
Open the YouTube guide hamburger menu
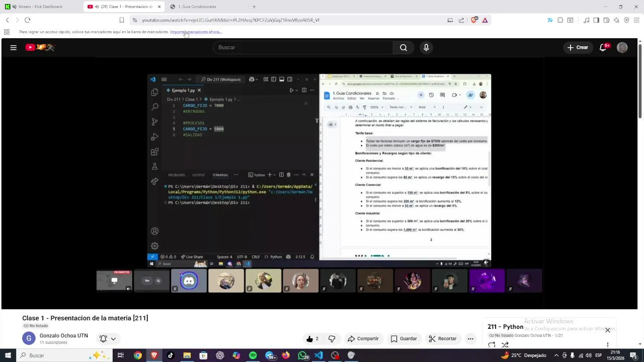click(14, 47)
